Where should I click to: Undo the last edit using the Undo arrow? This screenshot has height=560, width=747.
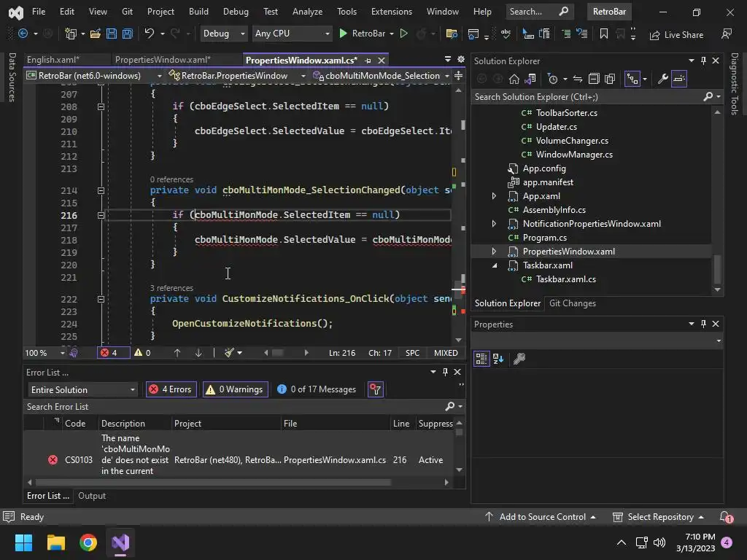pyautogui.click(x=150, y=34)
